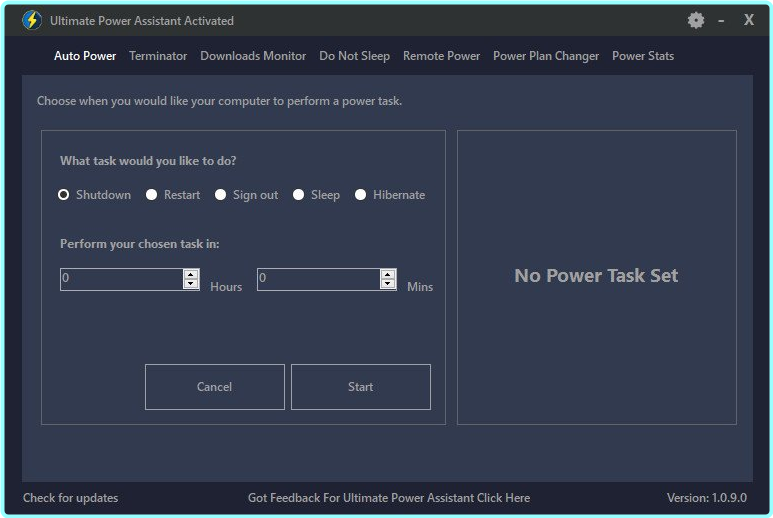The image size is (773, 518).
Task: Pick the Sleep radio option
Action: 299,195
